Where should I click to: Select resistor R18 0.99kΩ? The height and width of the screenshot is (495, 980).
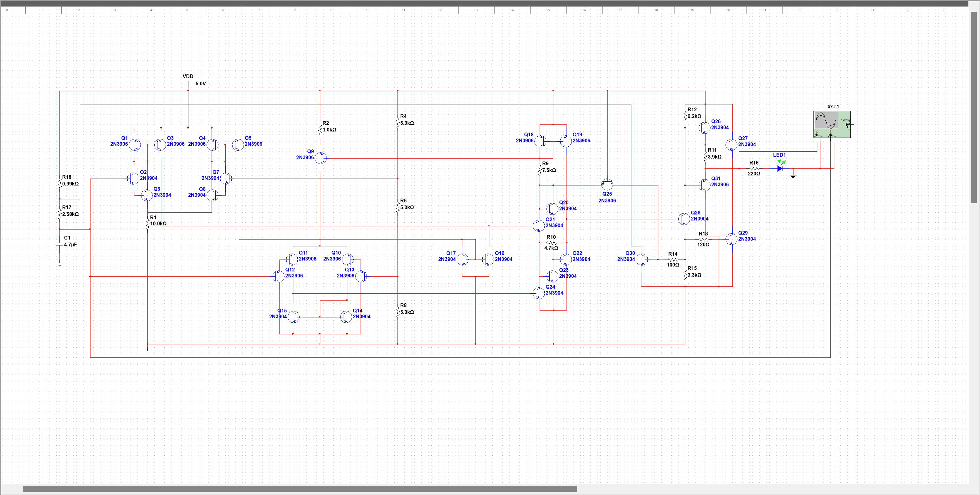(x=60, y=184)
